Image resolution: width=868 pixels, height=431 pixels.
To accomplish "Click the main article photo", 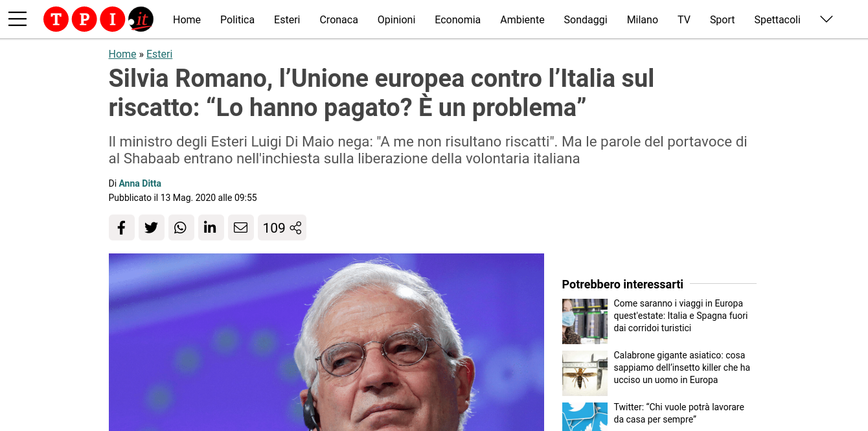I will (326, 342).
